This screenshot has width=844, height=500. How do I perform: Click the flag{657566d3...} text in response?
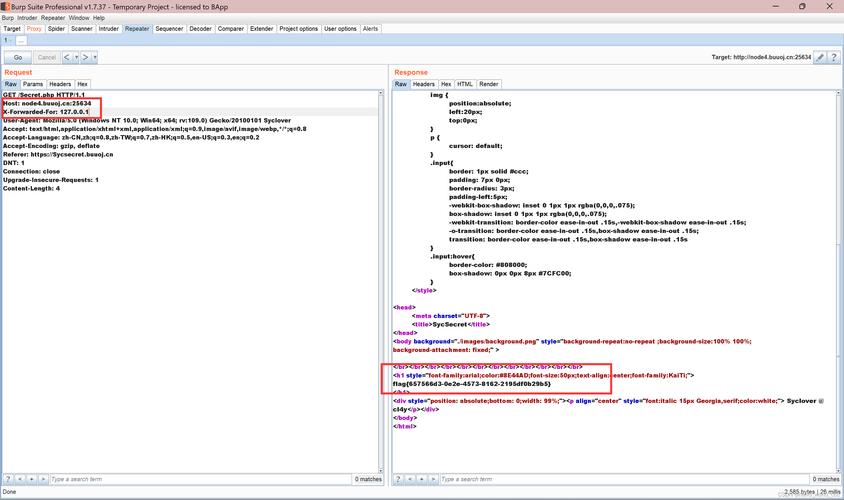click(472, 384)
